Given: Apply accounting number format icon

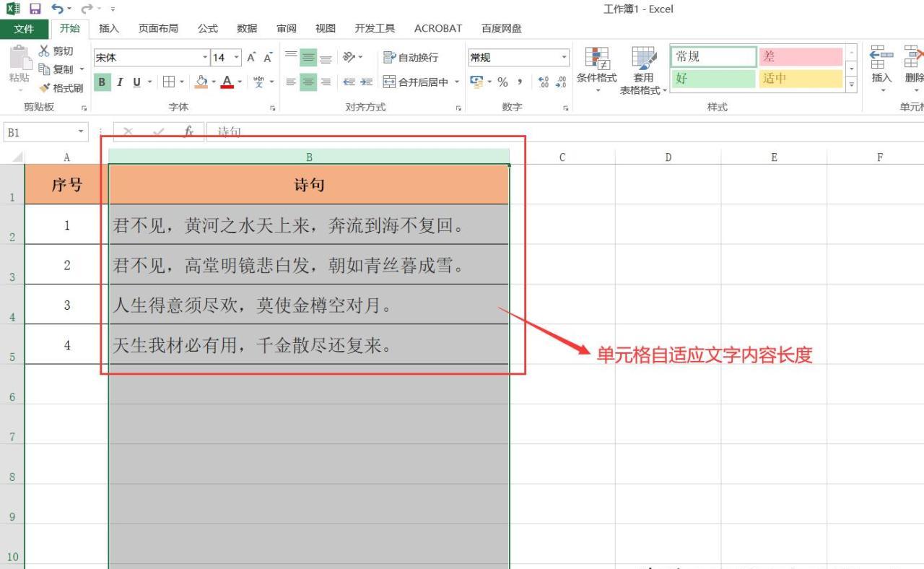Looking at the screenshot, I should tap(476, 82).
